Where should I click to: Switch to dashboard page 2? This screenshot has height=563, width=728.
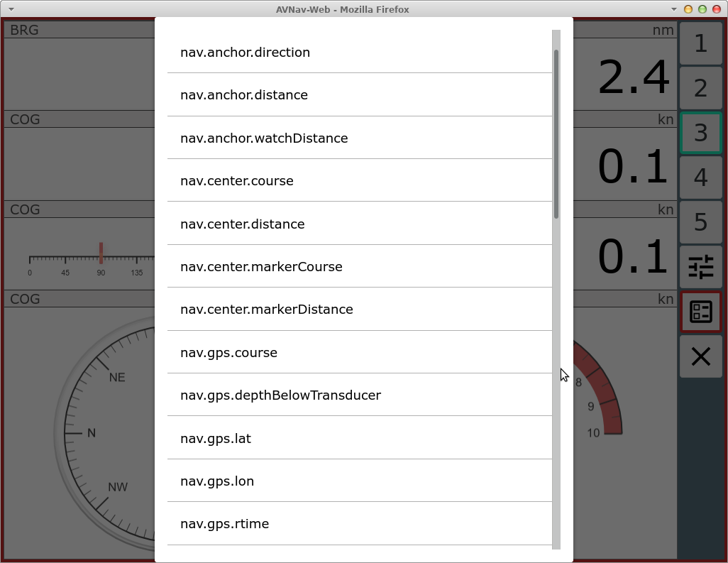[x=700, y=88]
